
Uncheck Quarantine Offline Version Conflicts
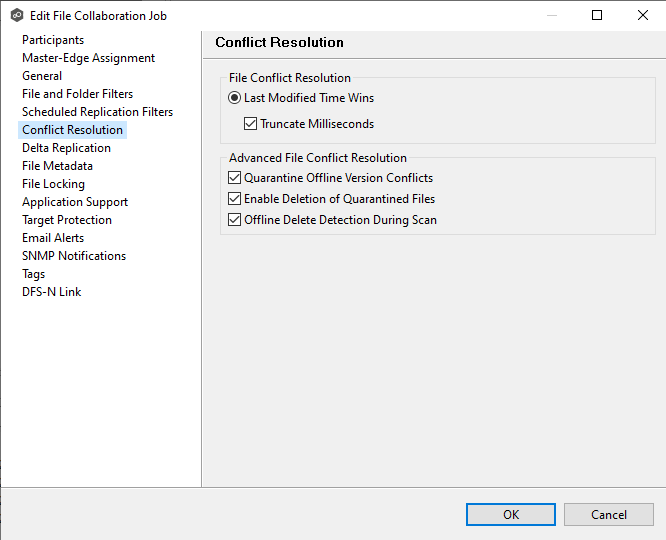coord(235,178)
